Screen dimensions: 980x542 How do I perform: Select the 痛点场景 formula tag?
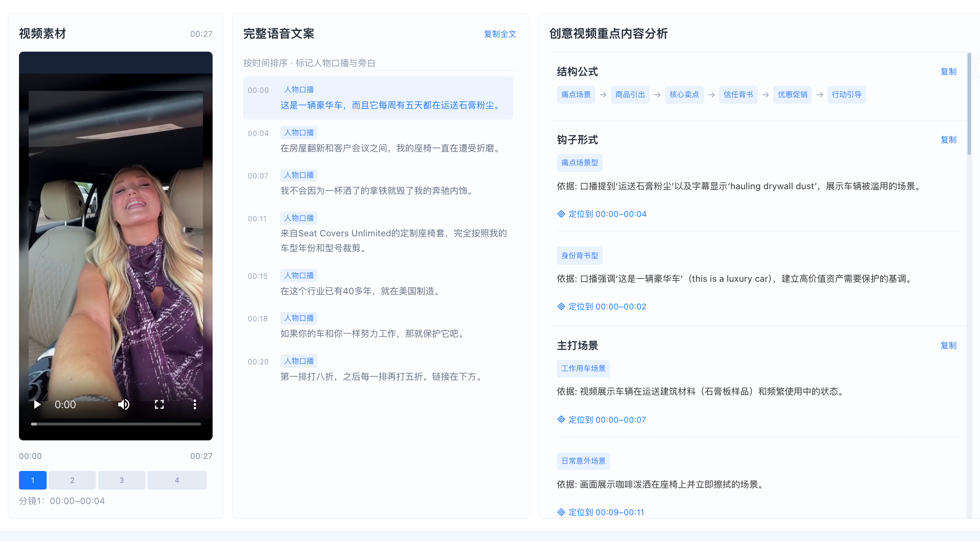(576, 95)
